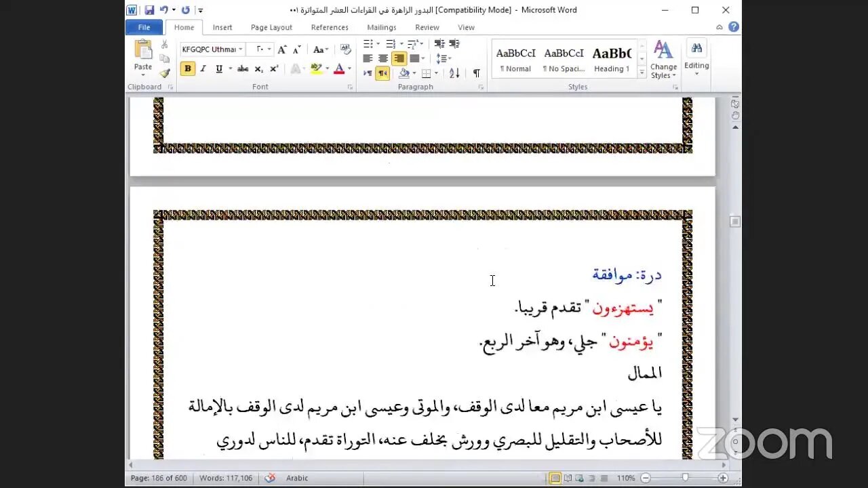Open Change Case dropdown

click(x=321, y=49)
